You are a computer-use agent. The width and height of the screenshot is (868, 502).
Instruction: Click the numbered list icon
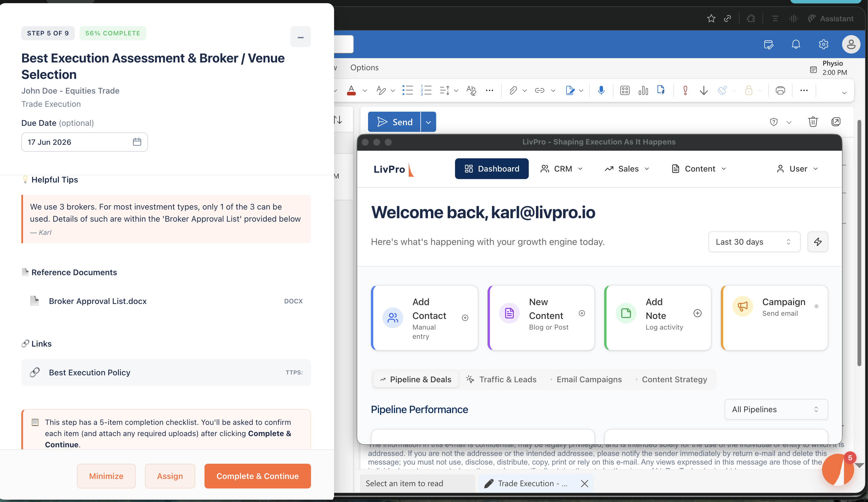pyautogui.click(x=427, y=91)
